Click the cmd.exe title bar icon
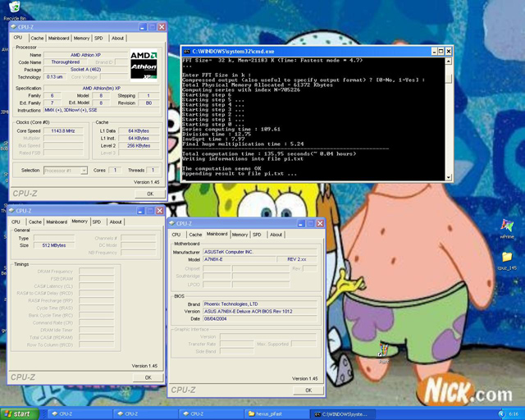 [x=186, y=51]
